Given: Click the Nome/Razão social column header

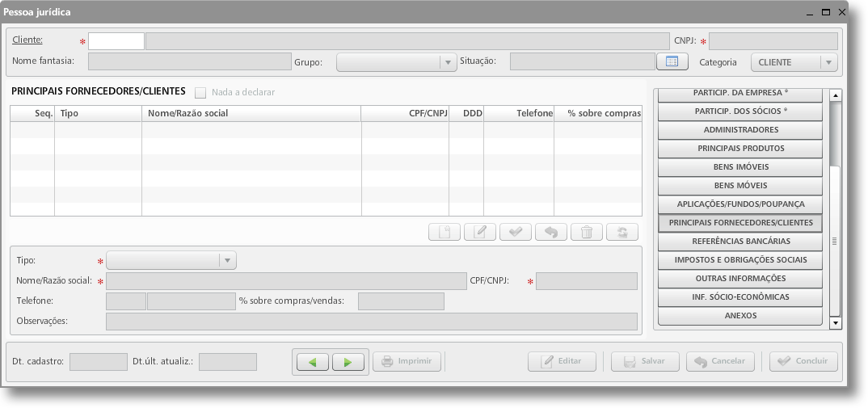Looking at the screenshot, I should (252, 113).
